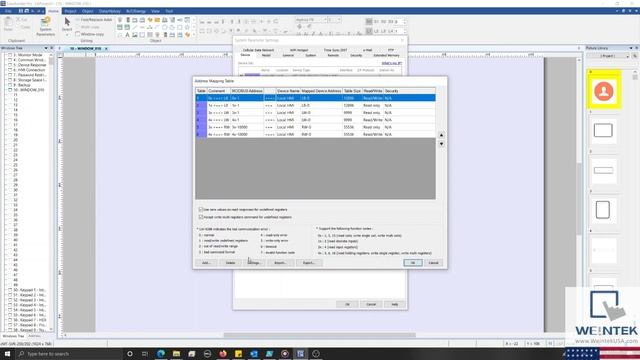Toggle checkbox of '5: Device Response' tree item

tap(10, 65)
